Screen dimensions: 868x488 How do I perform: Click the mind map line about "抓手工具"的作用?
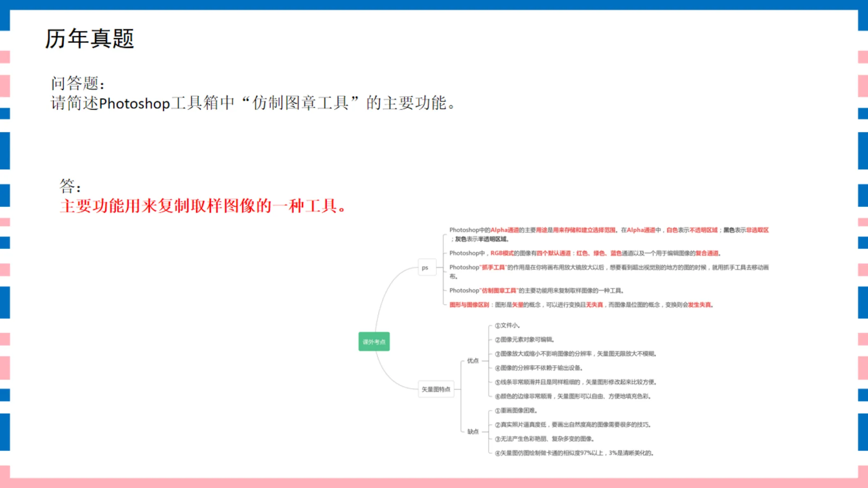[609, 272]
